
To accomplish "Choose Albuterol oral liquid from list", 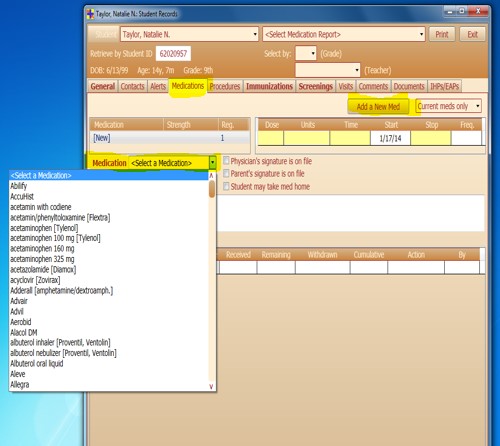I will tap(109, 363).
